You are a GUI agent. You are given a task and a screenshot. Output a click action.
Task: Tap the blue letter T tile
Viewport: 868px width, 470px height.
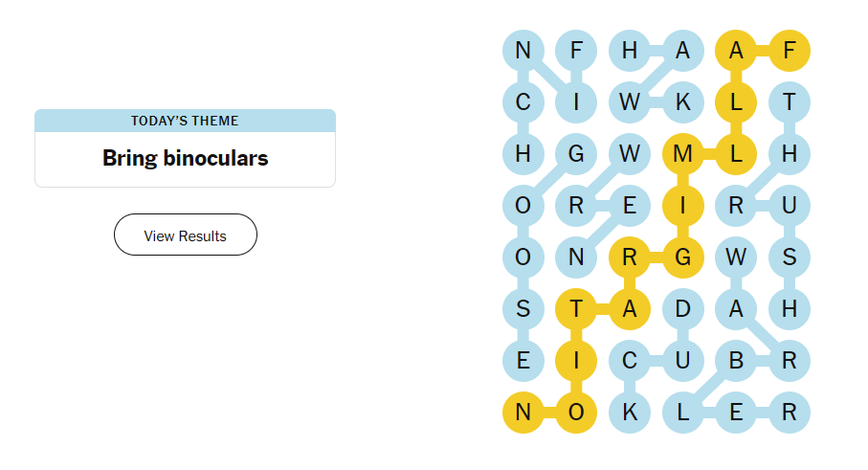click(790, 101)
